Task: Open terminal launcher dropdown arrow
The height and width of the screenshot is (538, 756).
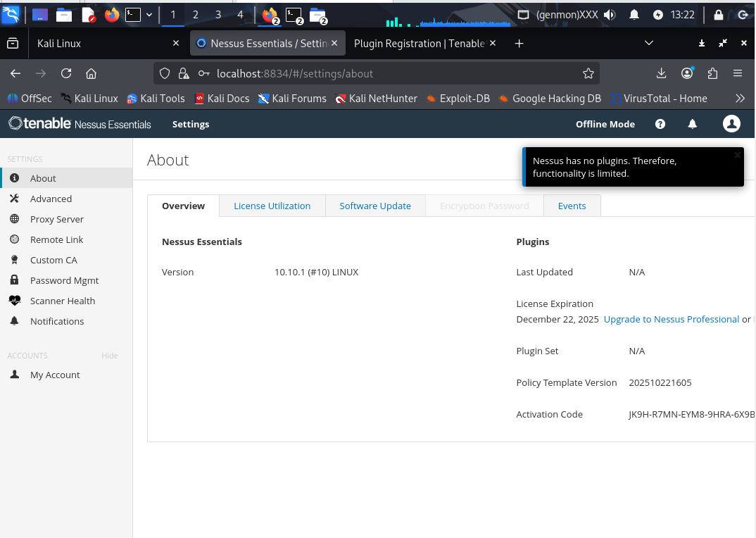Action: (x=149, y=15)
